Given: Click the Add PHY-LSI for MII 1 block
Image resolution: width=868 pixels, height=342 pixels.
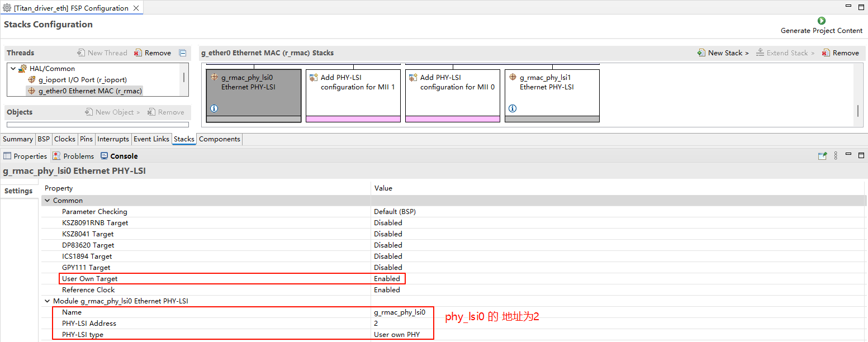Looking at the screenshot, I should coord(353,92).
